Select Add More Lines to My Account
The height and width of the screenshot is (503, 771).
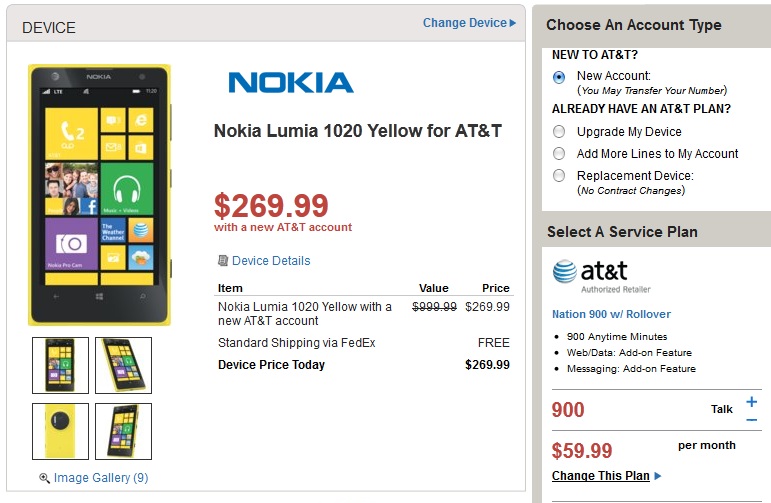(x=558, y=154)
